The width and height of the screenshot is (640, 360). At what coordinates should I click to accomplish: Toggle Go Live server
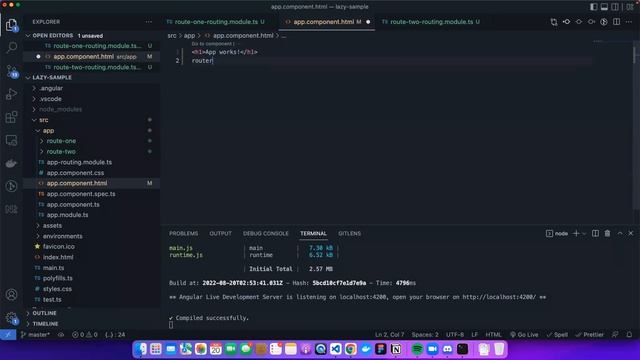[x=524, y=334]
